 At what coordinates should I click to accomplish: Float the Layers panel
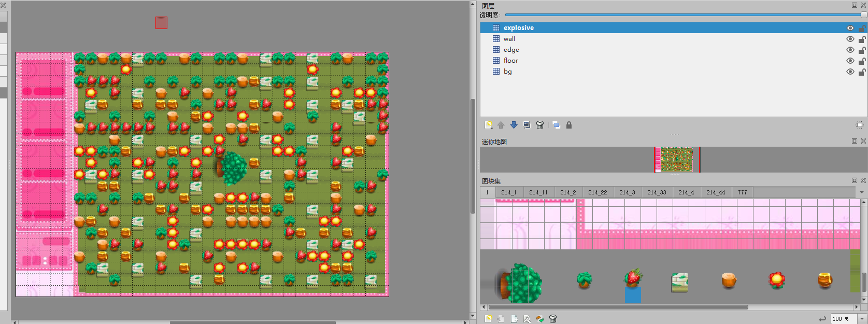click(x=855, y=5)
